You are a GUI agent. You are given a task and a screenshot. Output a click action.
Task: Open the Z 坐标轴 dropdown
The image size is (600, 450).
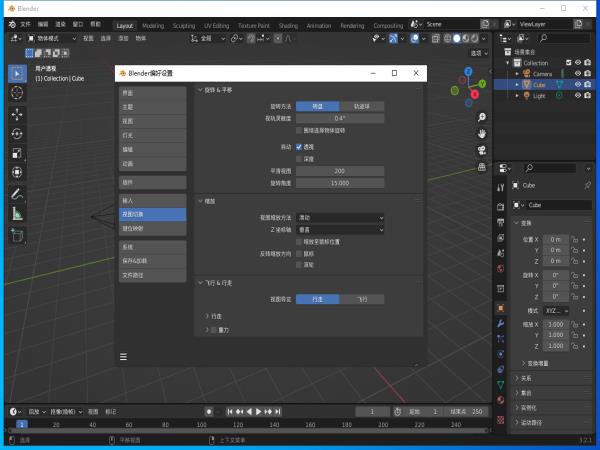(x=340, y=229)
